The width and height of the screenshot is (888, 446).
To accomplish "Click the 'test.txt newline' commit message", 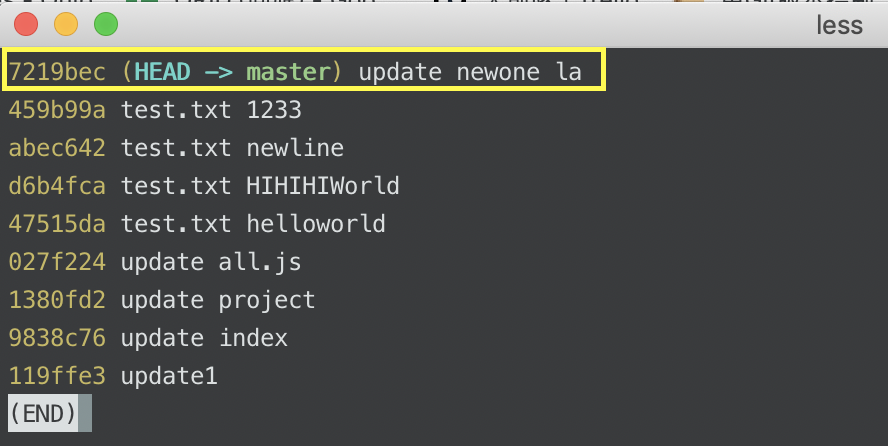I will pos(232,148).
